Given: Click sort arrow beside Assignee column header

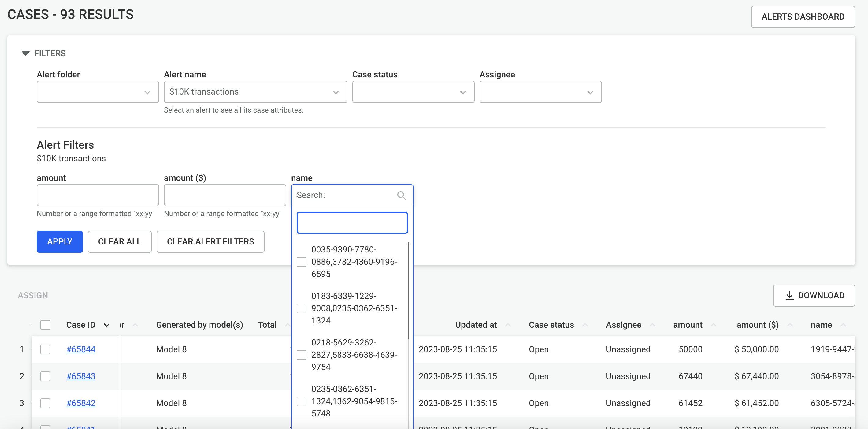Looking at the screenshot, I should click(x=652, y=325).
